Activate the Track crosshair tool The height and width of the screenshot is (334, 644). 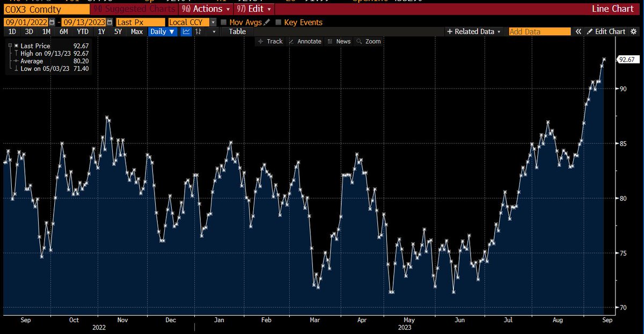tap(270, 41)
